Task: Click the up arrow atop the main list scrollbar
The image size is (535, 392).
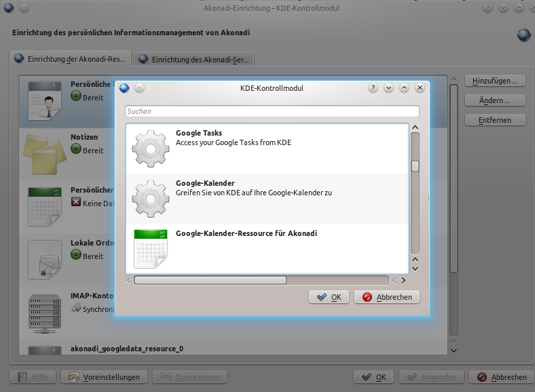Action: coord(454,79)
